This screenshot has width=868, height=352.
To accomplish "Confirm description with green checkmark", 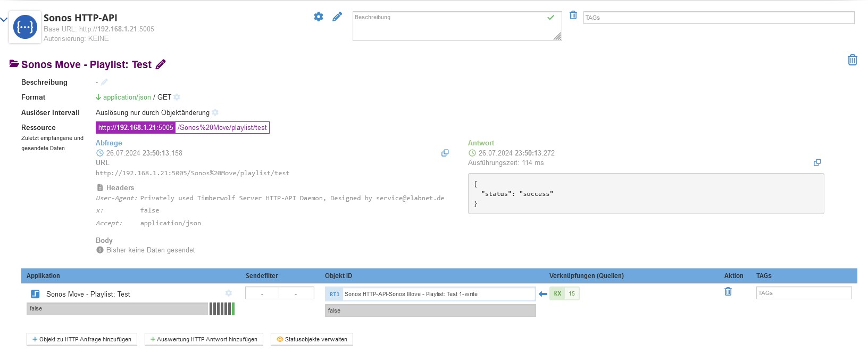I will tap(550, 18).
